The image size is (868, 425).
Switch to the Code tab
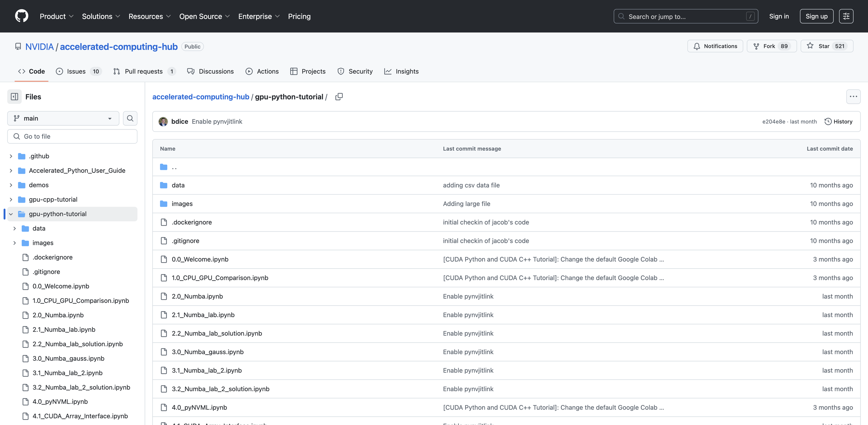point(31,71)
